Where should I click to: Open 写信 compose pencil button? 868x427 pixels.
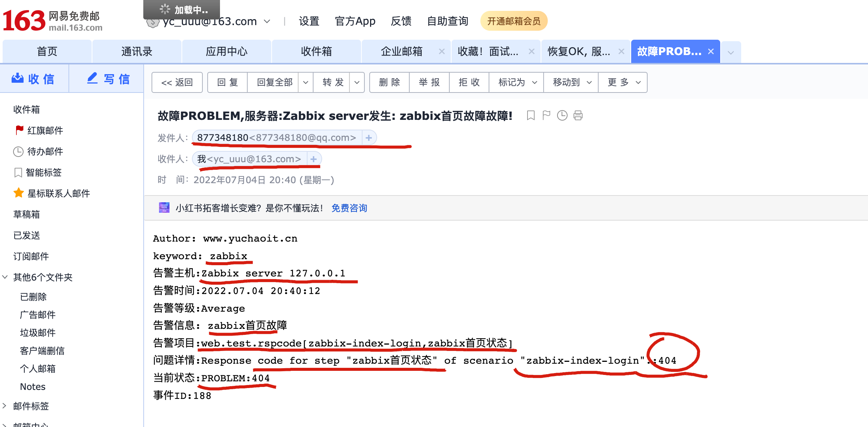(108, 79)
